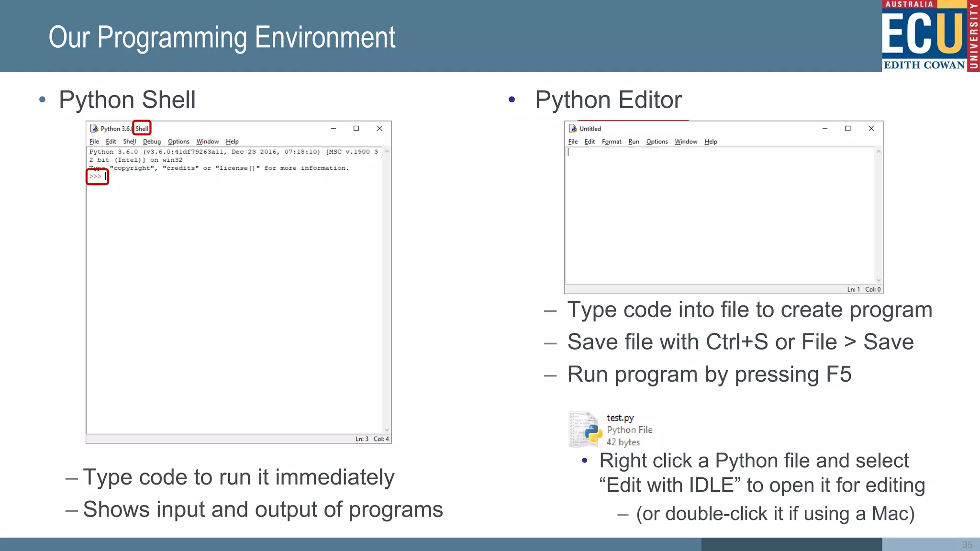
Task: Open Options menu in Python Shell
Action: tap(178, 142)
